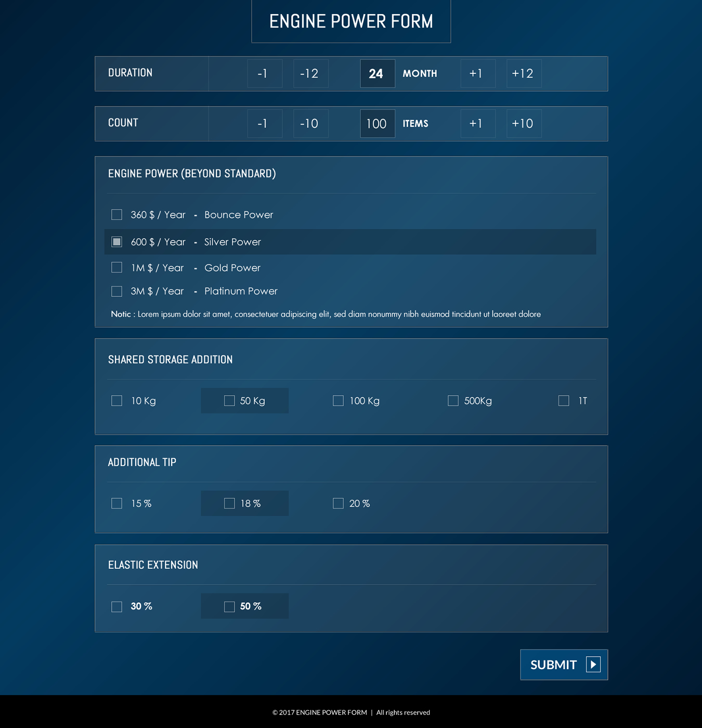Increase duration by 12 months
Screen dimensions: 702x728
click(524, 73)
